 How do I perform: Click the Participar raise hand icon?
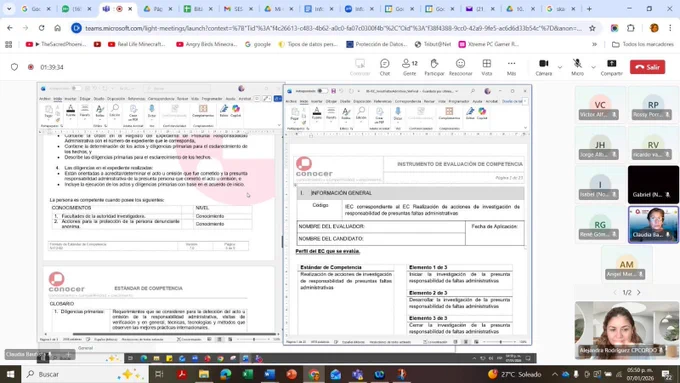[434, 67]
